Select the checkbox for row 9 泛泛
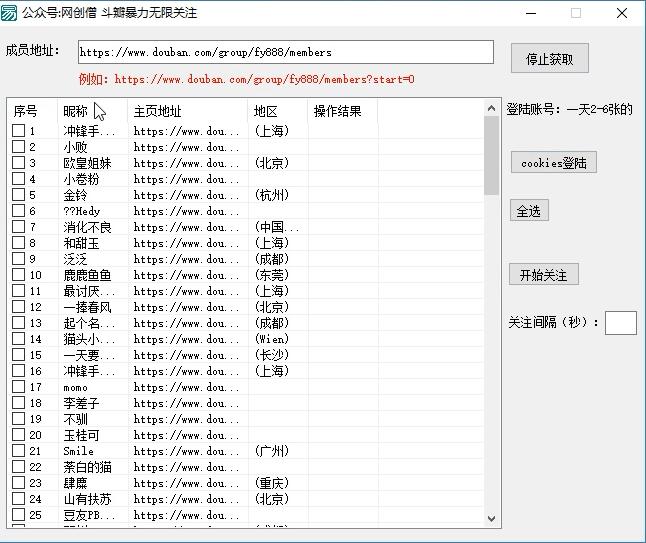The height and width of the screenshot is (543, 646). coord(18,259)
